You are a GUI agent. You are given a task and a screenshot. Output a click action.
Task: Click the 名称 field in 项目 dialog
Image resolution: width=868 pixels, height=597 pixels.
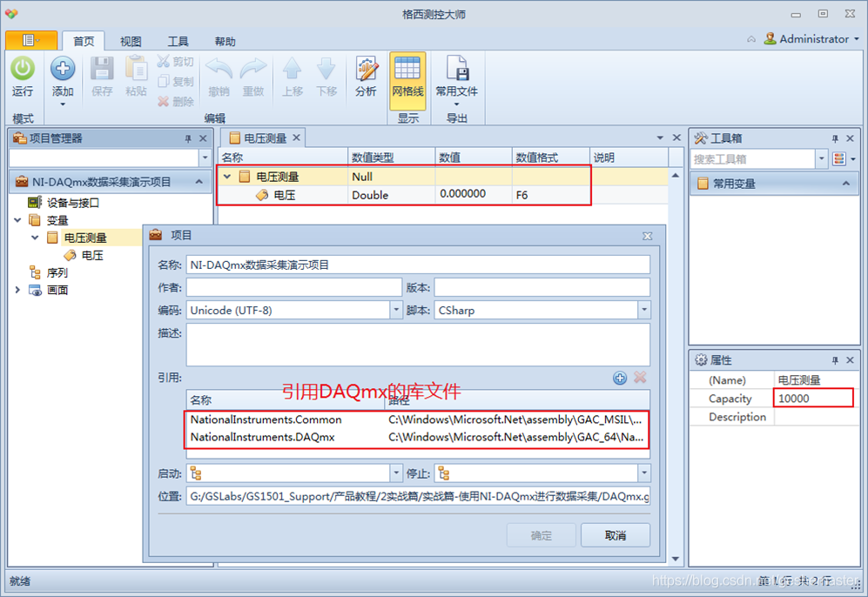tap(418, 265)
